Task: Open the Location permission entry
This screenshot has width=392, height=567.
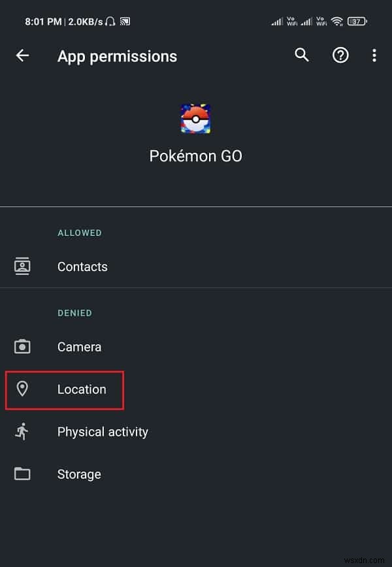Action: [82, 389]
